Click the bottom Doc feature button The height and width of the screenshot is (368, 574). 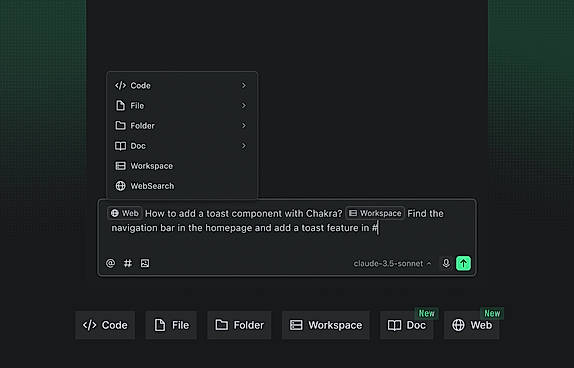tap(407, 325)
